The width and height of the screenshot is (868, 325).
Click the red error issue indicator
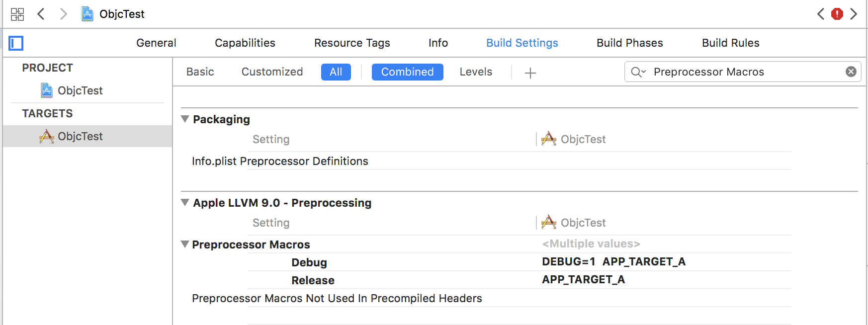(837, 14)
